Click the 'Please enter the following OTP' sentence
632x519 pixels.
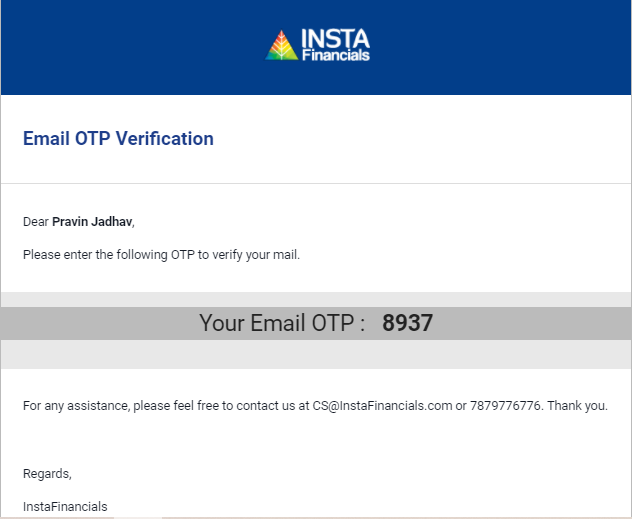[x=161, y=255]
